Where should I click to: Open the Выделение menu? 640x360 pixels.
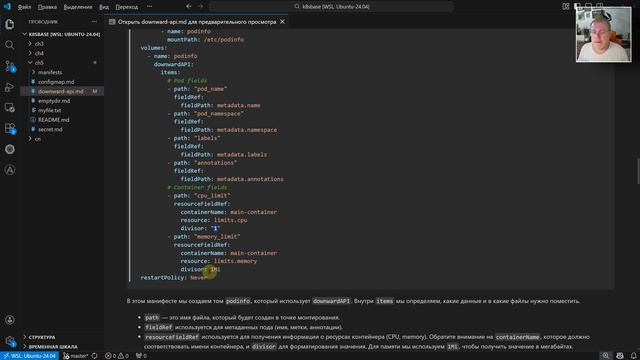[x=78, y=7]
